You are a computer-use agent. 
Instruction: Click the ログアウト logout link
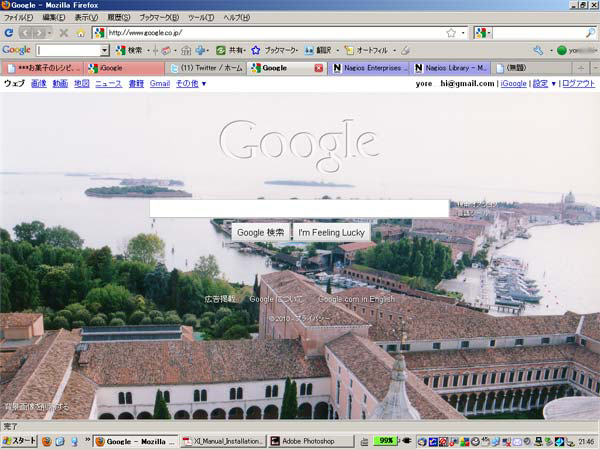tap(579, 83)
